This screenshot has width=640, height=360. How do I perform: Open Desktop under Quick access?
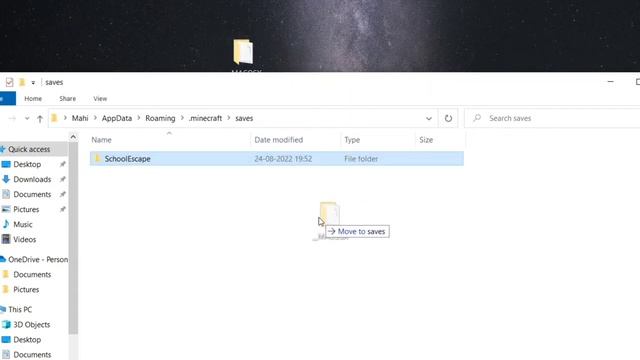[x=27, y=164]
